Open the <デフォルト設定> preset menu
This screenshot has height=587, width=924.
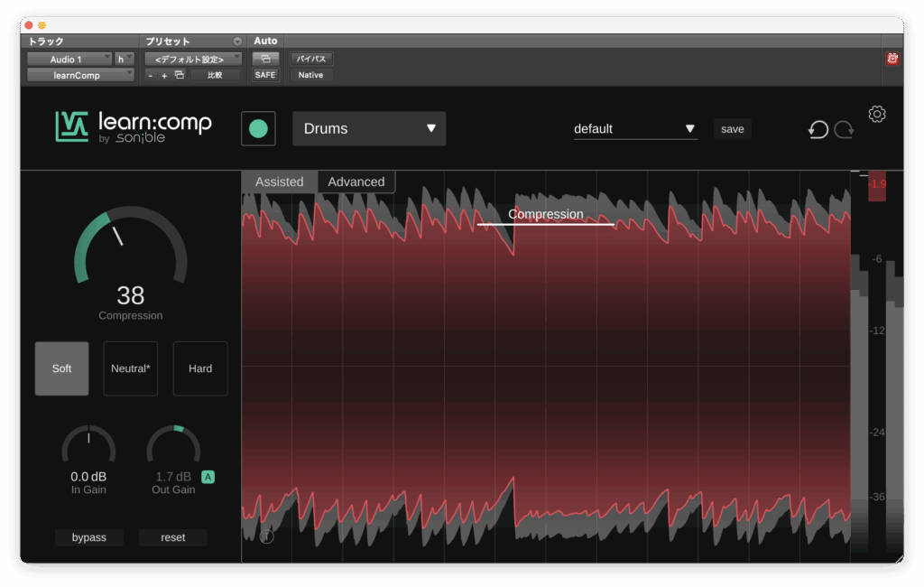pos(193,59)
